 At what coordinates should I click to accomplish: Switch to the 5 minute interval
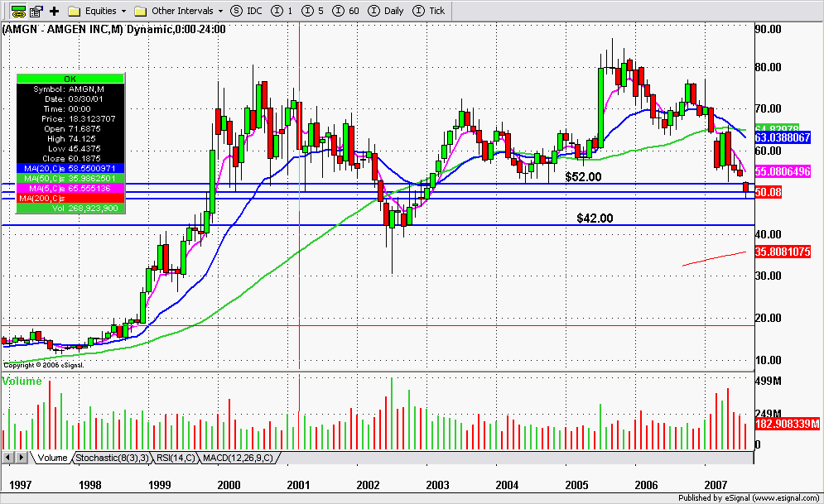[x=313, y=11]
